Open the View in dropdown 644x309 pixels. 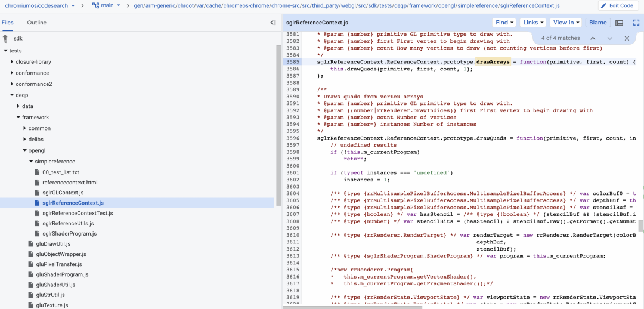[566, 23]
